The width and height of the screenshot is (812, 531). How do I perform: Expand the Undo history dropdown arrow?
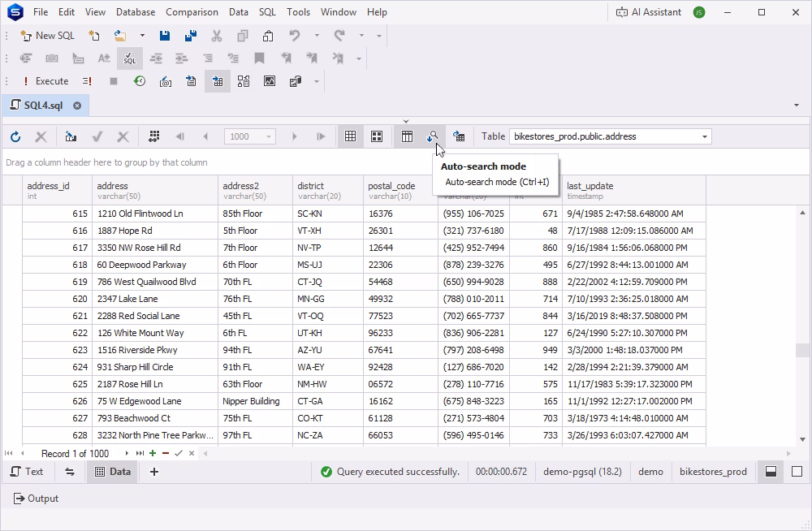317,36
